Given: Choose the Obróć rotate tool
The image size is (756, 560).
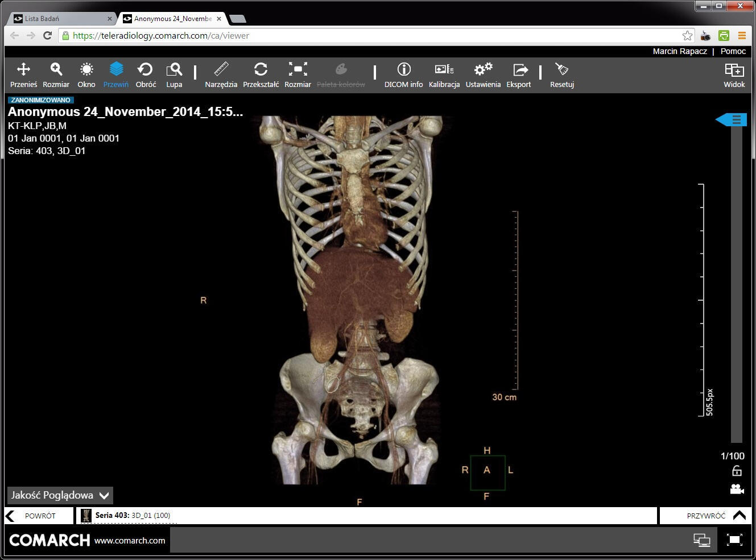Looking at the screenshot, I should [x=146, y=75].
